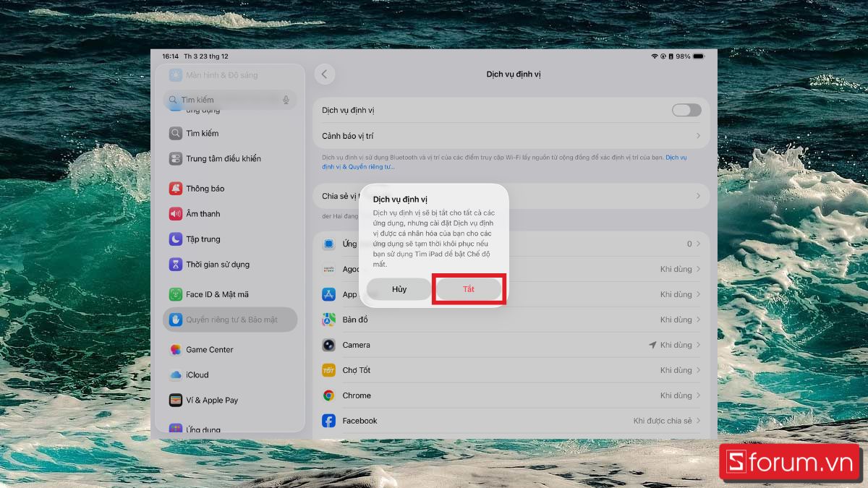Tap the 16:14 clock in status bar
This screenshot has width=868, height=488.
pos(170,56)
